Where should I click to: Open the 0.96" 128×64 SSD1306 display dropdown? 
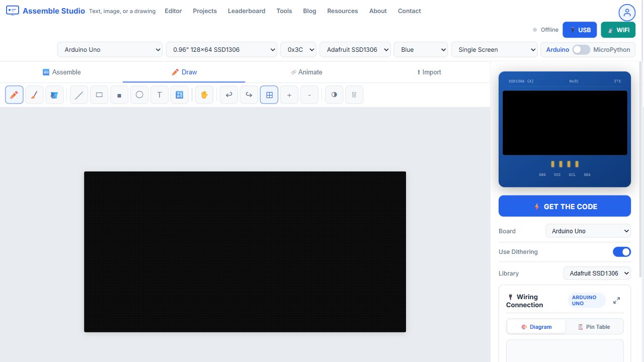pos(221,50)
